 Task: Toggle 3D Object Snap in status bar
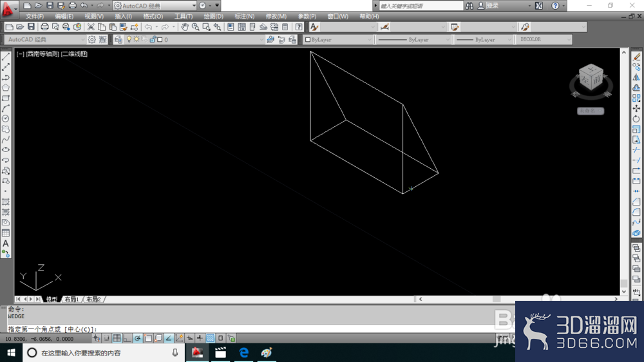coord(158,339)
